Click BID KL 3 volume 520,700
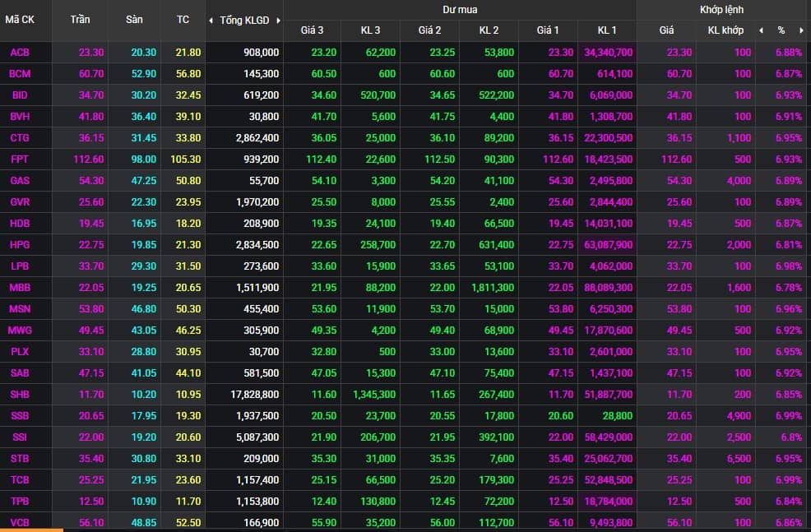The height and width of the screenshot is (532, 811). (378, 95)
